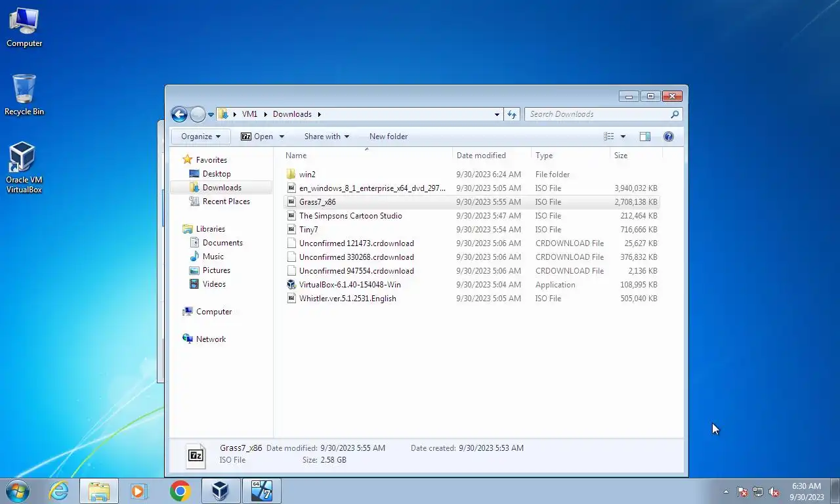The width and height of the screenshot is (840, 504).
Task: Select Computer in the navigation pane
Action: point(213,312)
